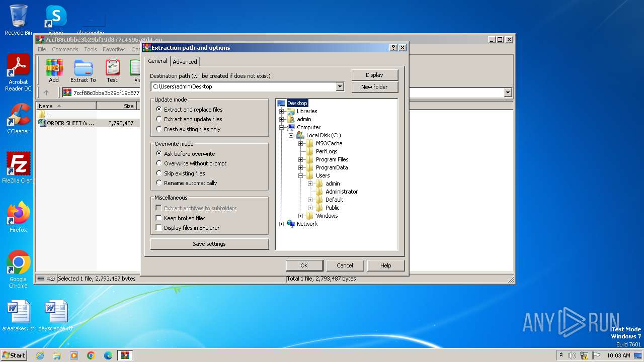This screenshot has width=644, height=362.
Task: Expand the MSOCache folder node
Action: click(x=300, y=143)
